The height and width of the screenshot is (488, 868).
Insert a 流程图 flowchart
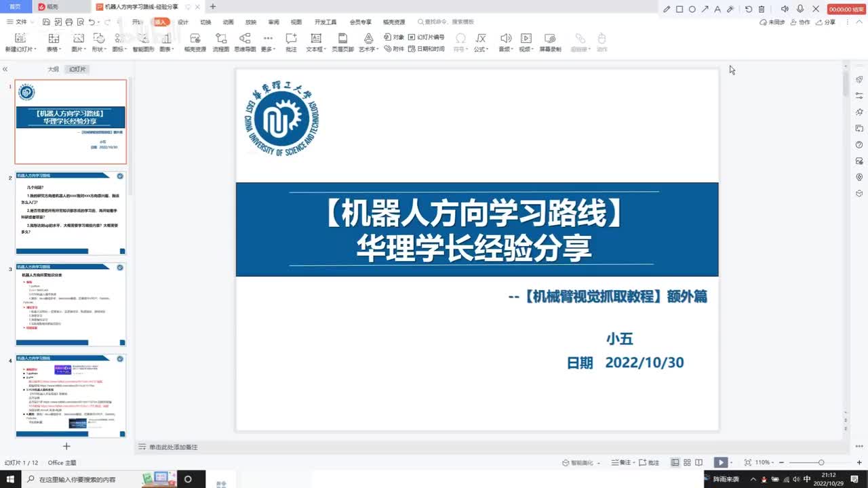(x=221, y=43)
